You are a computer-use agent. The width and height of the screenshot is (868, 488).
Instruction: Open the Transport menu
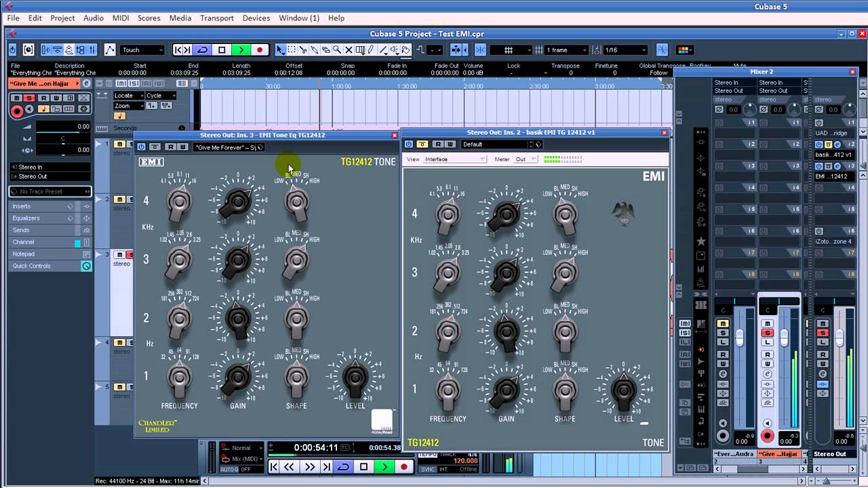pos(217,18)
